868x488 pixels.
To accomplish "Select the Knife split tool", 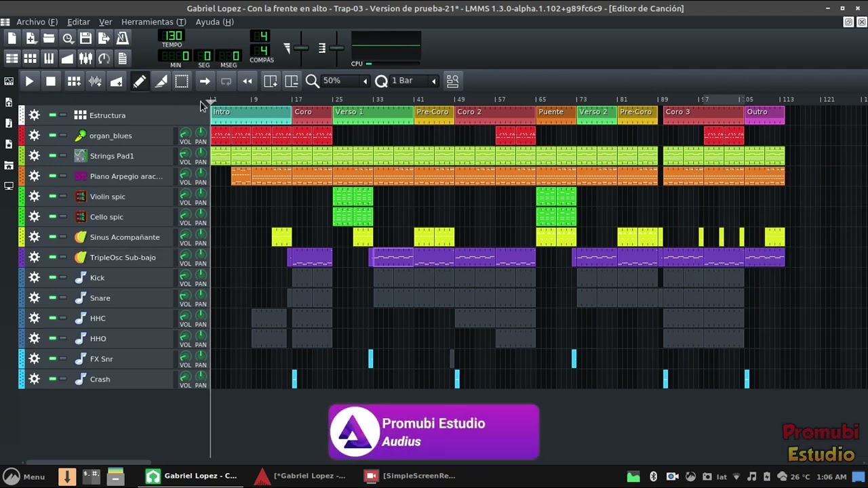I will click(x=161, y=81).
